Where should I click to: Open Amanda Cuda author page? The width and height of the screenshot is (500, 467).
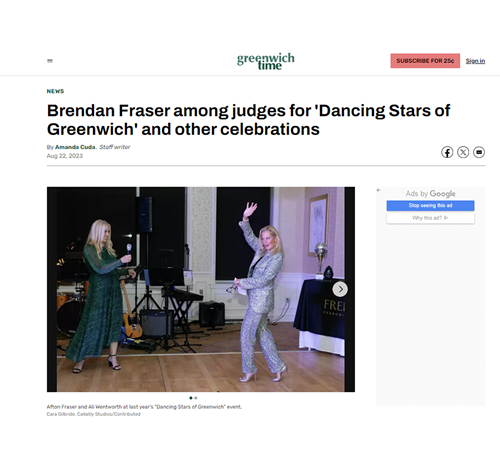(x=75, y=147)
